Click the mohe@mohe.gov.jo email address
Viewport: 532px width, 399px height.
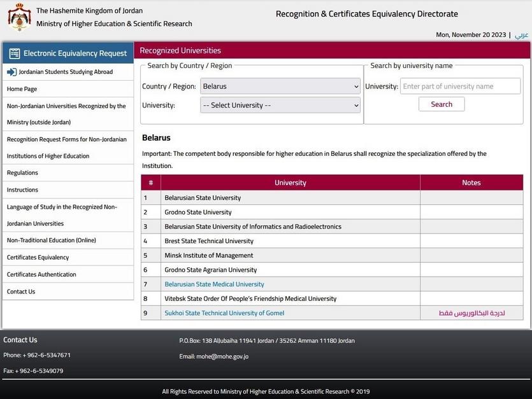point(222,356)
